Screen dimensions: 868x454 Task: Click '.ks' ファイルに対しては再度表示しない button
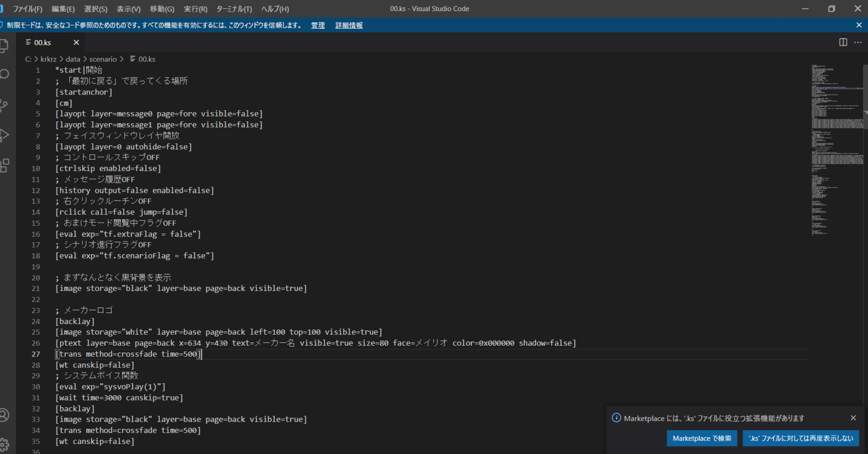coord(801,438)
